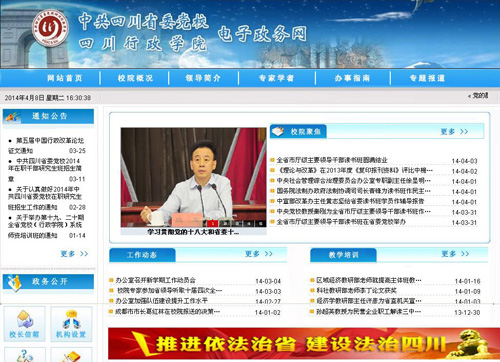Open 专家学者 navigation menu item
Viewport: 500px width, 362px height.
(x=276, y=78)
